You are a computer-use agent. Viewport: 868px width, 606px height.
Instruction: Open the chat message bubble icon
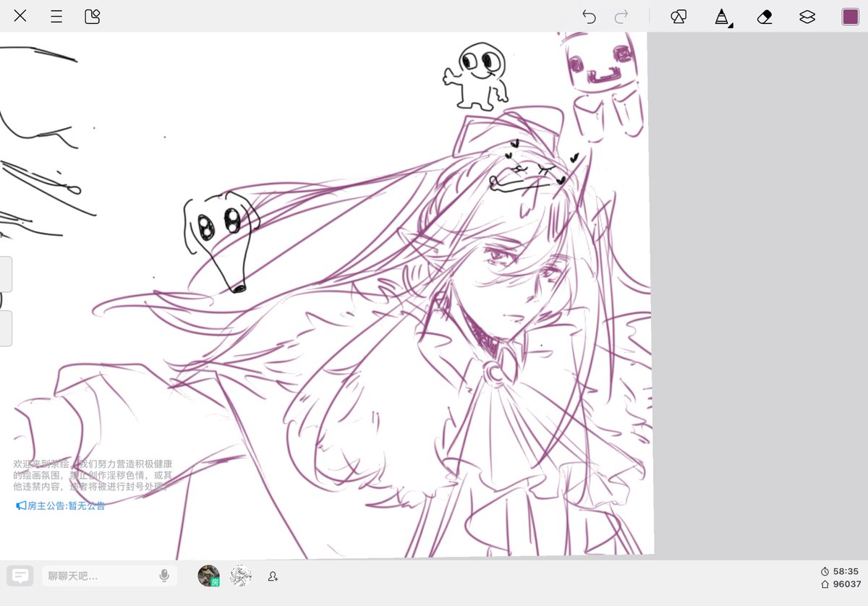pos(20,576)
